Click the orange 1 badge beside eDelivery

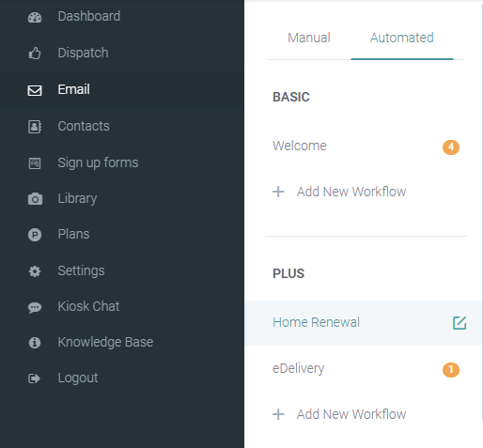pyautogui.click(x=451, y=370)
